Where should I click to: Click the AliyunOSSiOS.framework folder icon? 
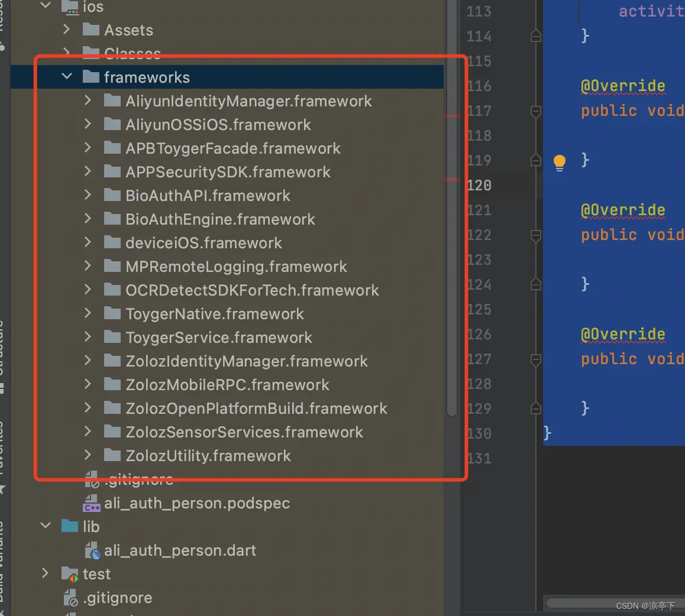coord(112,124)
